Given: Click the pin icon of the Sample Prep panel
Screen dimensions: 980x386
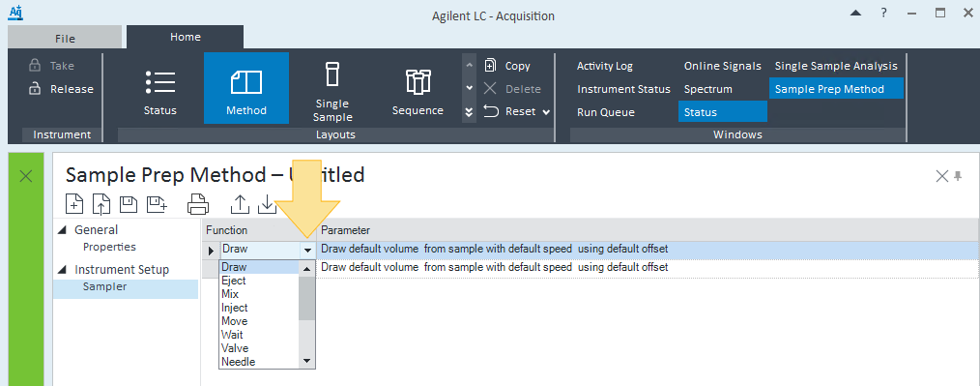Looking at the screenshot, I should coord(958,176).
